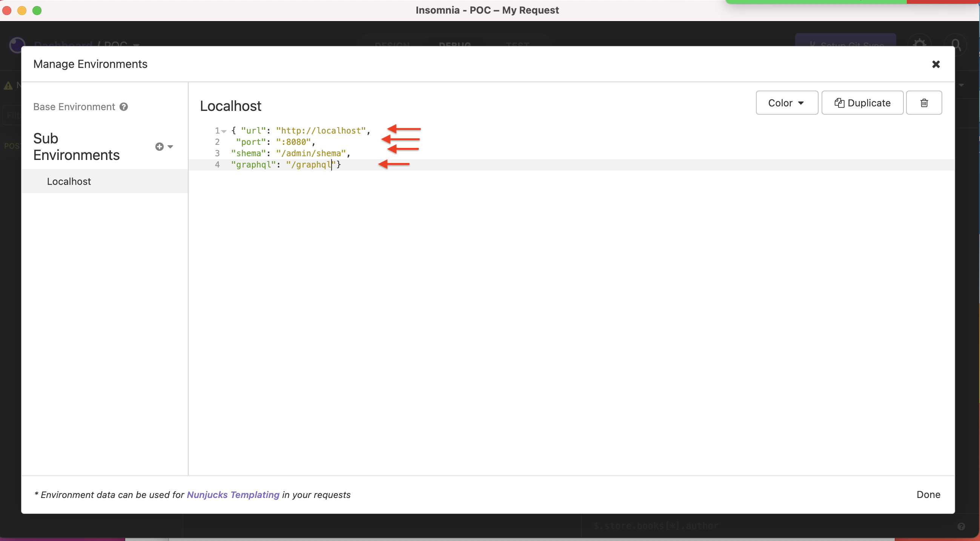This screenshot has width=980, height=541.
Task: Delete the Localhost environment via the trash icon
Action: [x=924, y=102]
